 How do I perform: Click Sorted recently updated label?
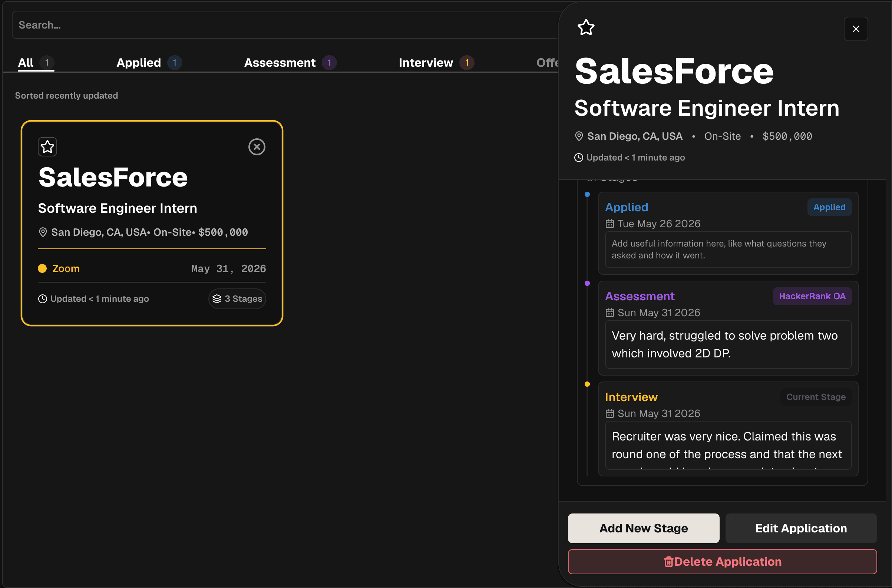coord(66,96)
